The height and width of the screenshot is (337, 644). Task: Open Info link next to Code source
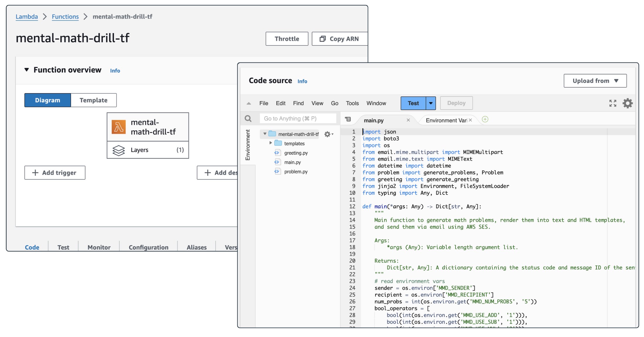pos(302,81)
